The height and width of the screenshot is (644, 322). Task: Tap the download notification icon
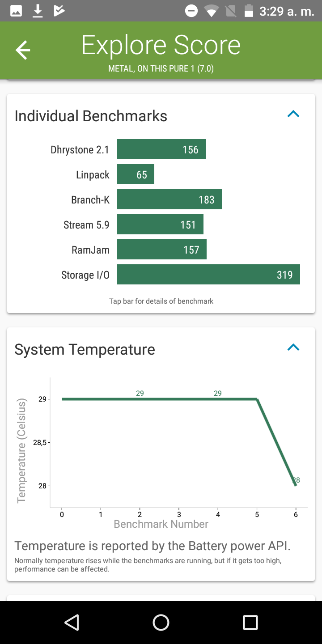(x=38, y=11)
